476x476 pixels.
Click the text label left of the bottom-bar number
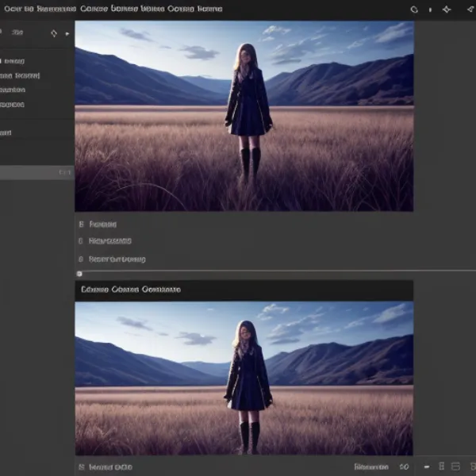(x=371, y=466)
